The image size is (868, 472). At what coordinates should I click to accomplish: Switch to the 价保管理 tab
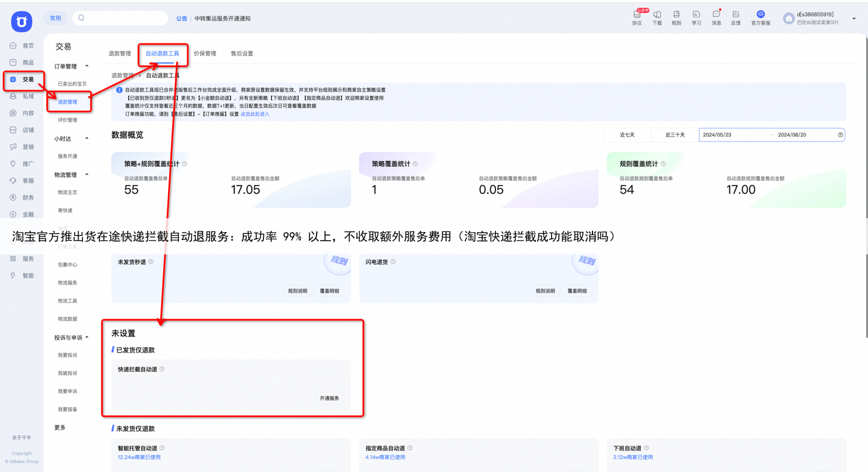(206, 53)
